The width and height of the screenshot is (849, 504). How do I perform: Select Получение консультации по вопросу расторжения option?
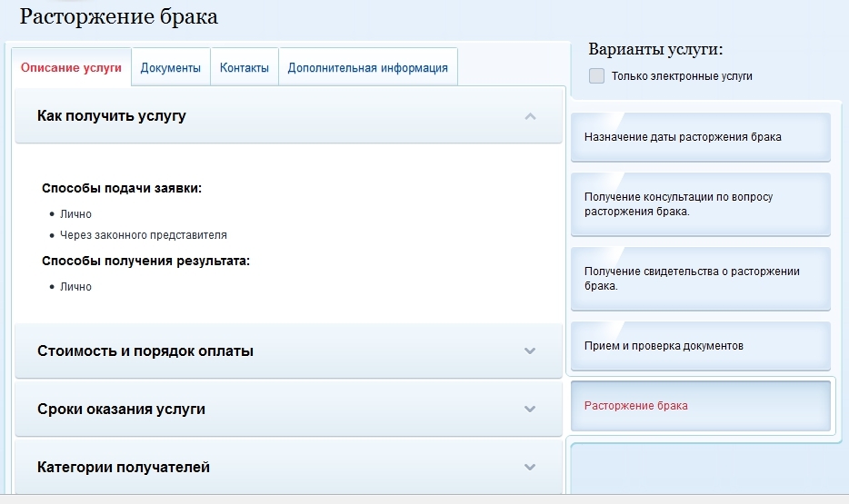click(x=701, y=204)
